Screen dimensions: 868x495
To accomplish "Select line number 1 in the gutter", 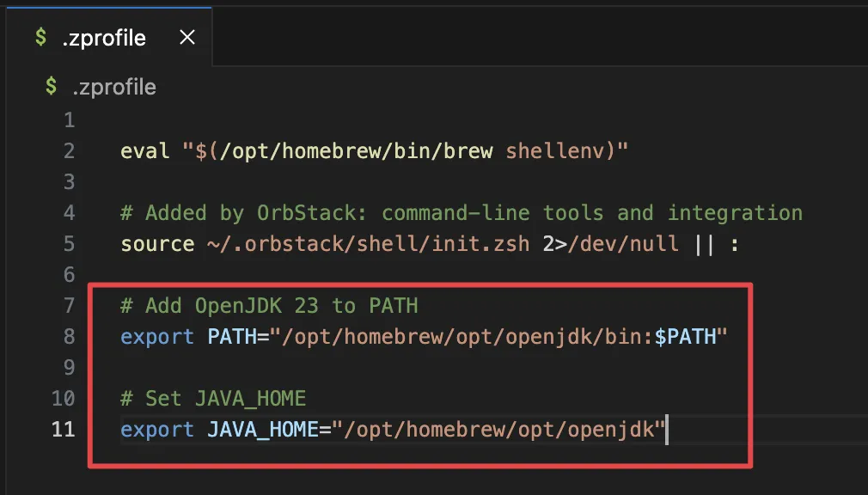I will click(69, 120).
